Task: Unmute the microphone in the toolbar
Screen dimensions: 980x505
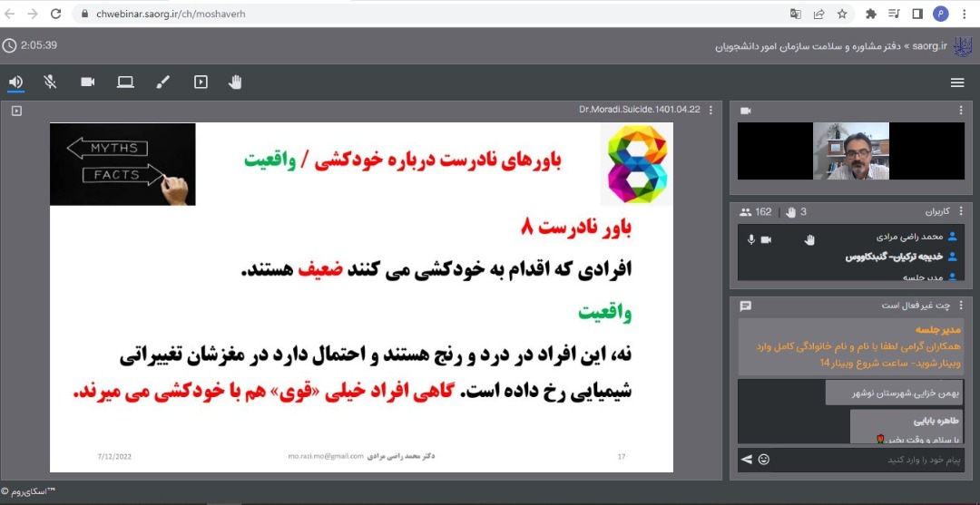Action: pyautogui.click(x=51, y=83)
